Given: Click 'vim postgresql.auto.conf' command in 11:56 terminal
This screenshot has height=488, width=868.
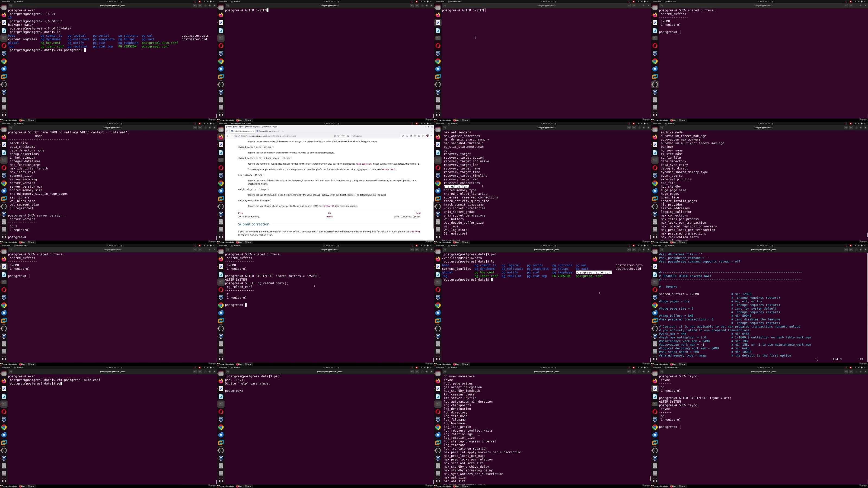Looking at the screenshot, I should click(78, 380).
